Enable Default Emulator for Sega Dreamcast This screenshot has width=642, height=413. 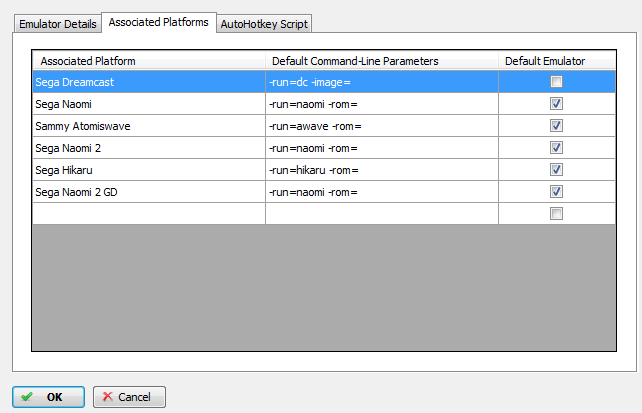(x=556, y=82)
